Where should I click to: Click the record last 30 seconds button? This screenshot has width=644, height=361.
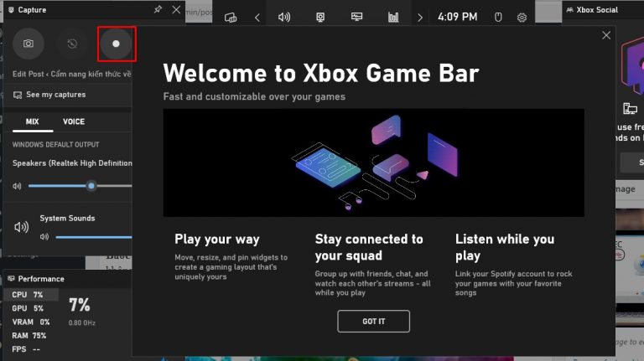tap(72, 44)
